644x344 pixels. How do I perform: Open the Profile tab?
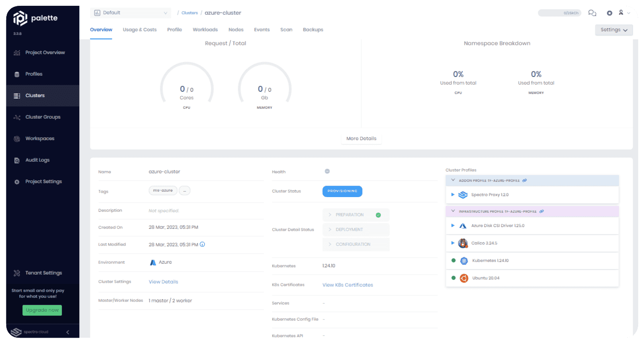point(175,30)
